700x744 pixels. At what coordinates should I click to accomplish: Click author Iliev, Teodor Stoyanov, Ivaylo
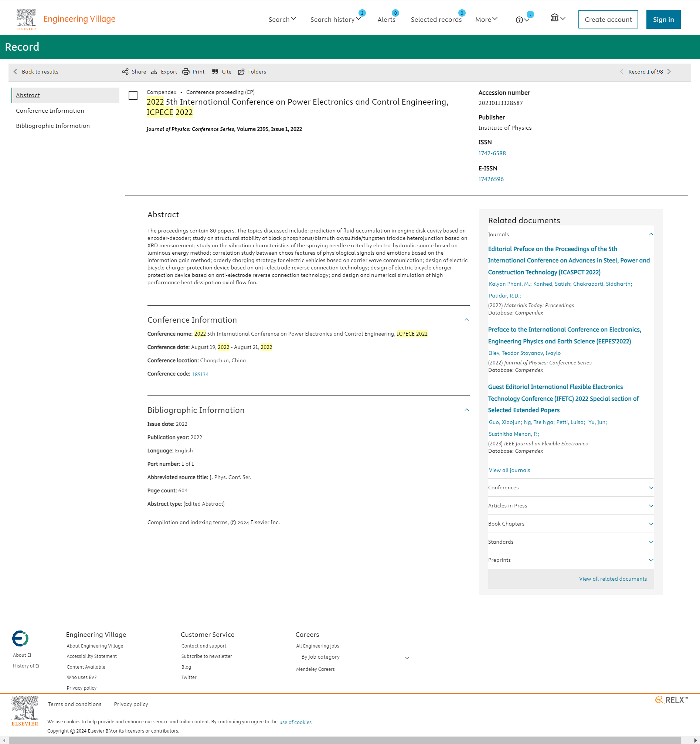[524, 353]
